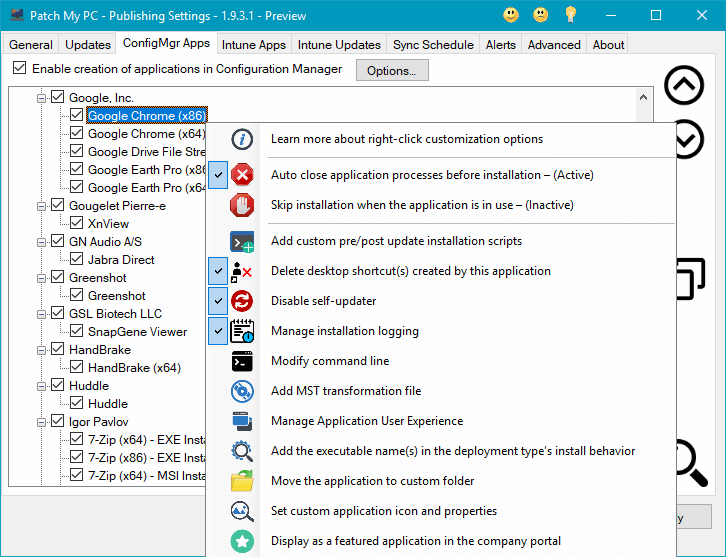
Task: Toggle the Google Chrome (x64) checkbox
Action: pyautogui.click(x=76, y=133)
